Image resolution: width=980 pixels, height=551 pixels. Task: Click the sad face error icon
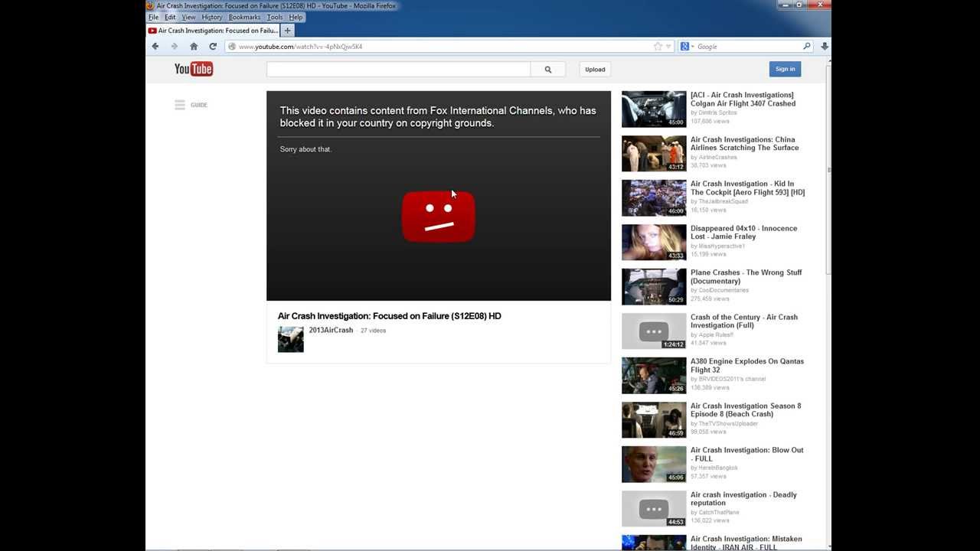coord(439,217)
